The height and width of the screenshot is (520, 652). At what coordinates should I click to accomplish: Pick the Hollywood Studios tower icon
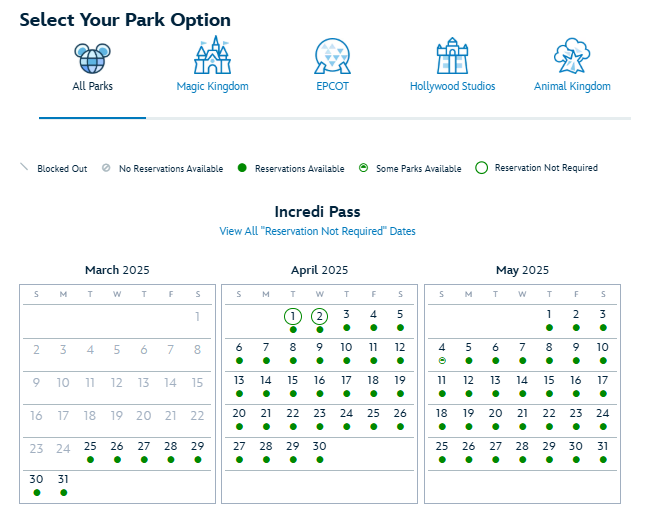click(x=452, y=57)
